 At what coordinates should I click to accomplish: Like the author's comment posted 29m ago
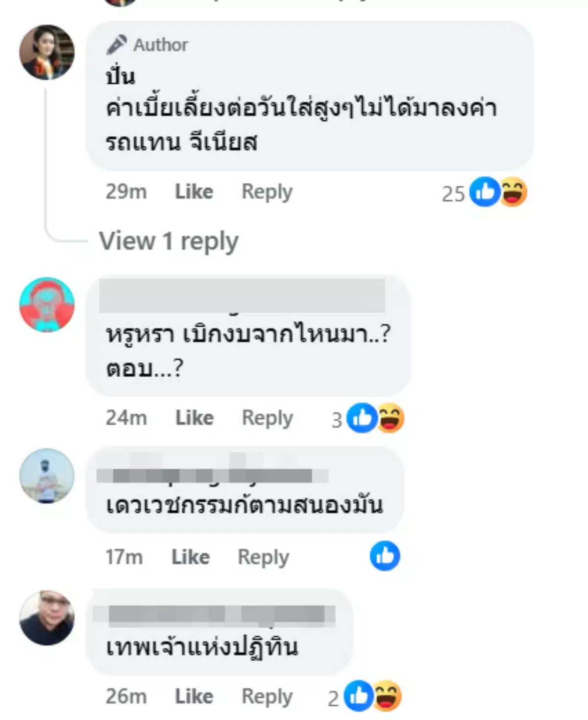(194, 192)
